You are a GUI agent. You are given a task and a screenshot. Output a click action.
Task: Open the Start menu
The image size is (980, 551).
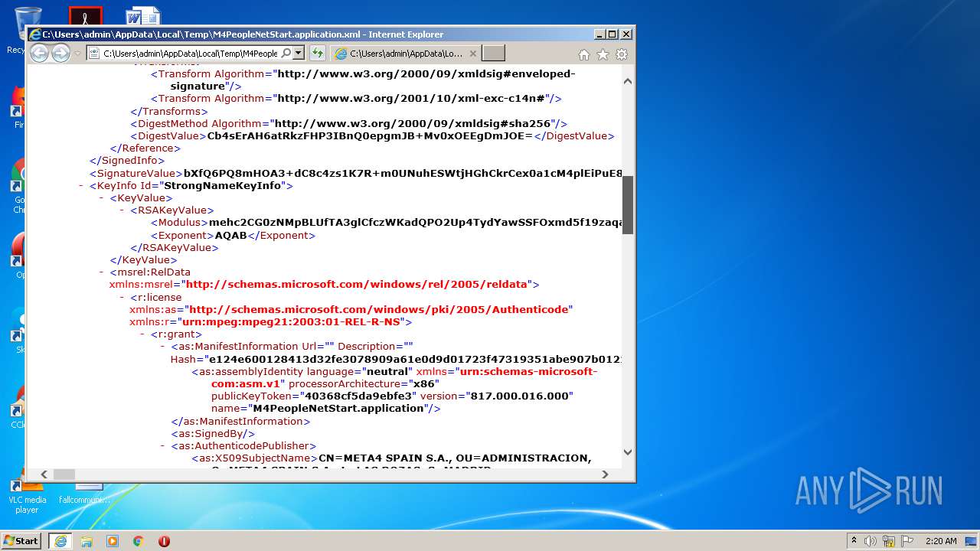[21, 540]
